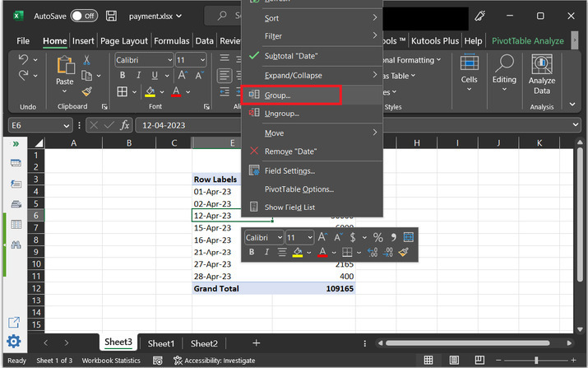588x368 pixels.
Task: Click the binoculars find icon in sidebar
Action: coord(16,245)
